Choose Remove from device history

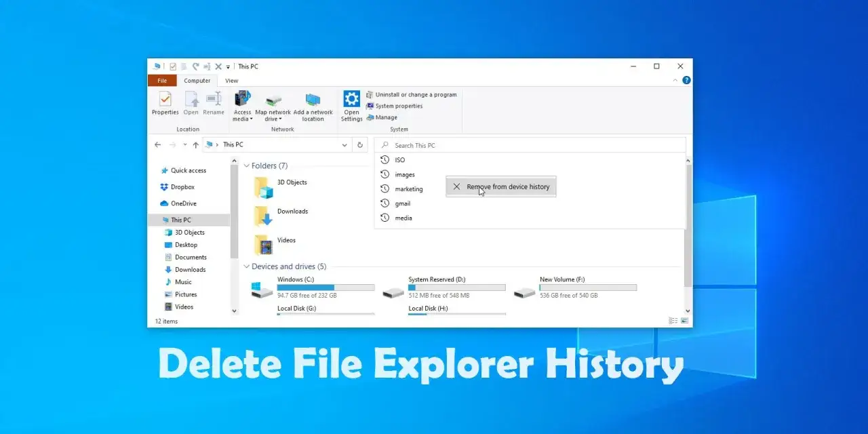501,186
